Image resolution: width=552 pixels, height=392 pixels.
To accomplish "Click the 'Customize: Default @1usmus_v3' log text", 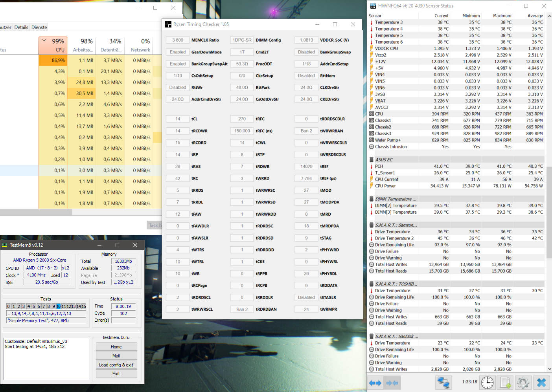I will pos(36,341).
